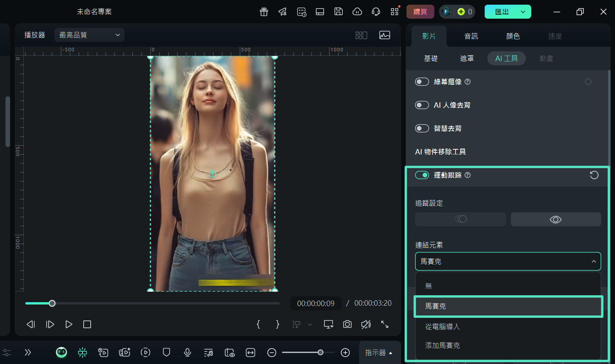Click the fullscreen expand arrows icon
Screen dimensions: 615x364
(x=384, y=324)
